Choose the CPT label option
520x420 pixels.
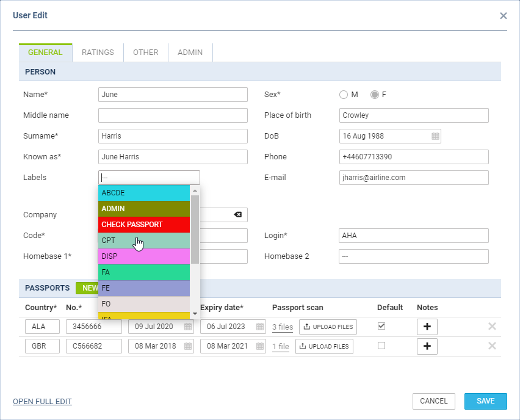tap(144, 241)
